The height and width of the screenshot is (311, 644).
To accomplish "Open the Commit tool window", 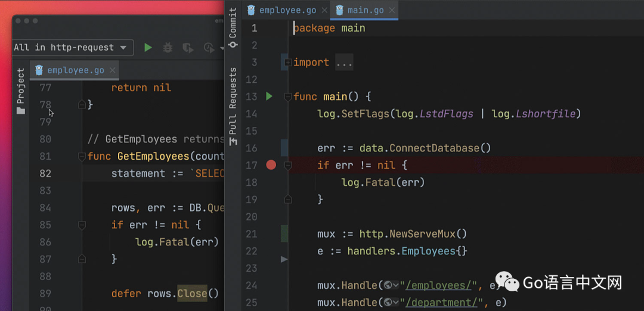I will [233, 28].
